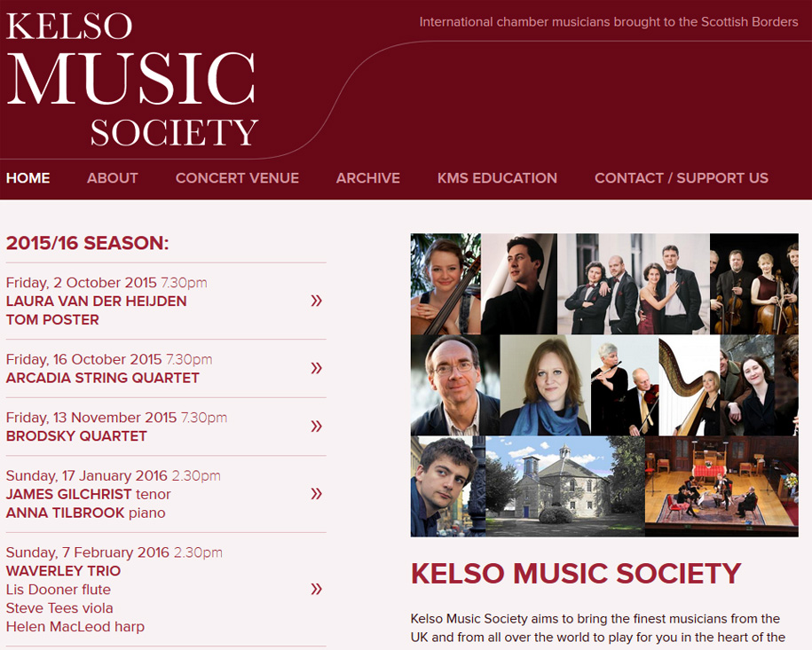
Task: Click the church building photo
Action: click(565, 486)
